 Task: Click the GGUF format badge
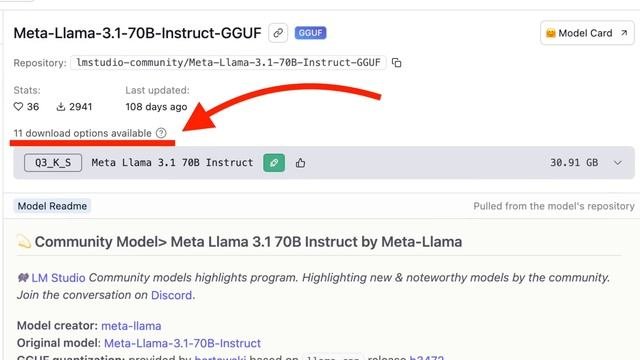[x=310, y=33]
